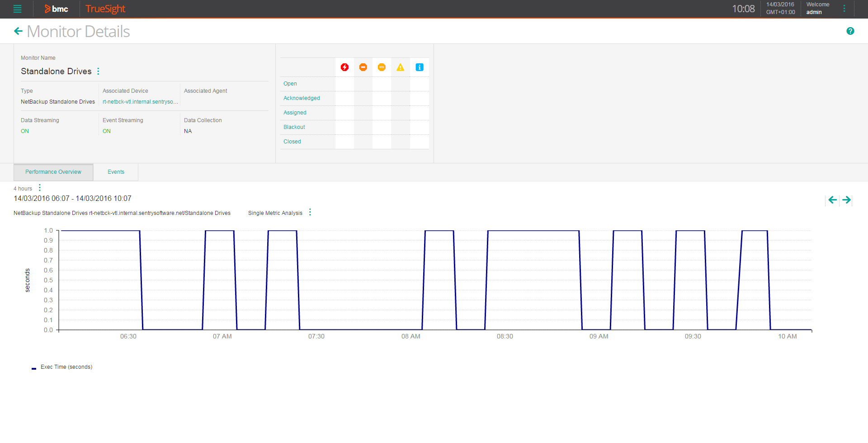This screenshot has height=443, width=868.
Task: Click the TrueSight product title
Action: pos(105,9)
